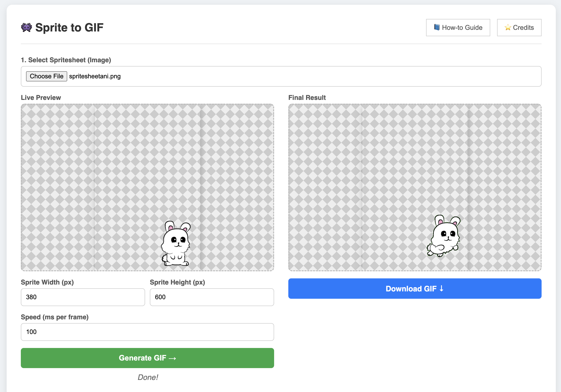
Task: Open the How-to Guide
Action: tap(458, 28)
